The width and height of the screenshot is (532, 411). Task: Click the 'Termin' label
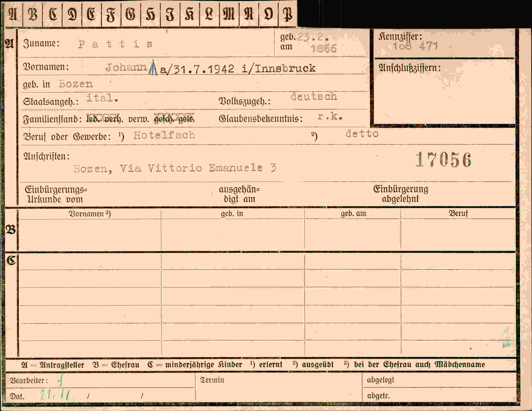tap(212, 380)
